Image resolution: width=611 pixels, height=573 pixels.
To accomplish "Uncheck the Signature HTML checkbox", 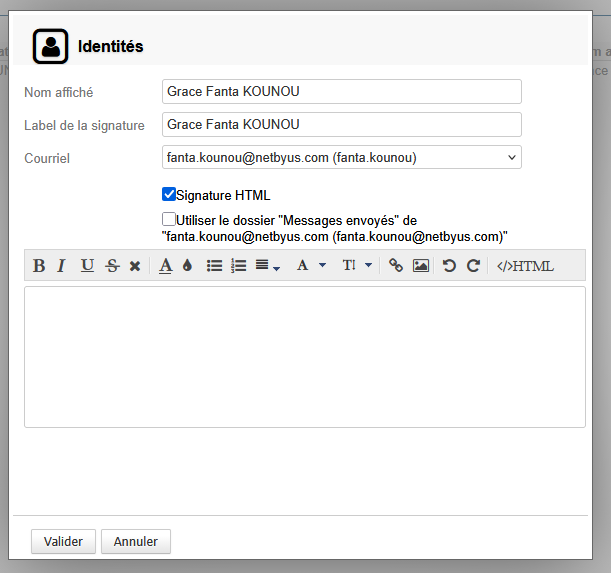I will pos(169,195).
